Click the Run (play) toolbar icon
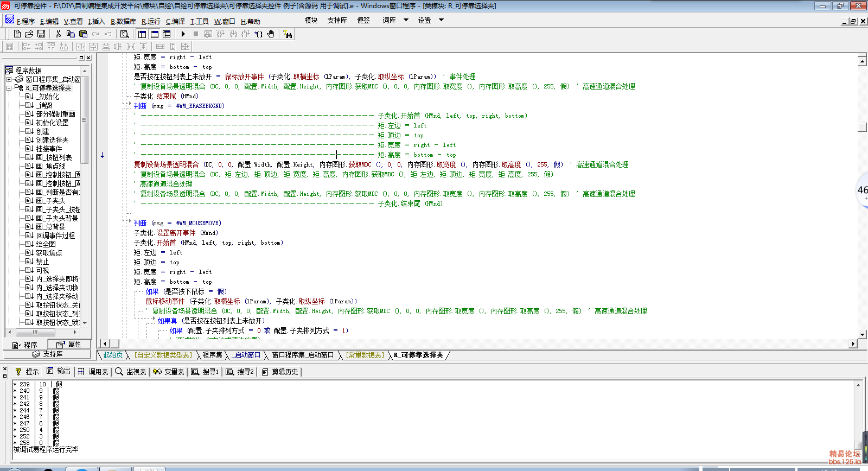This screenshot has width=868, height=471. pyautogui.click(x=183, y=34)
